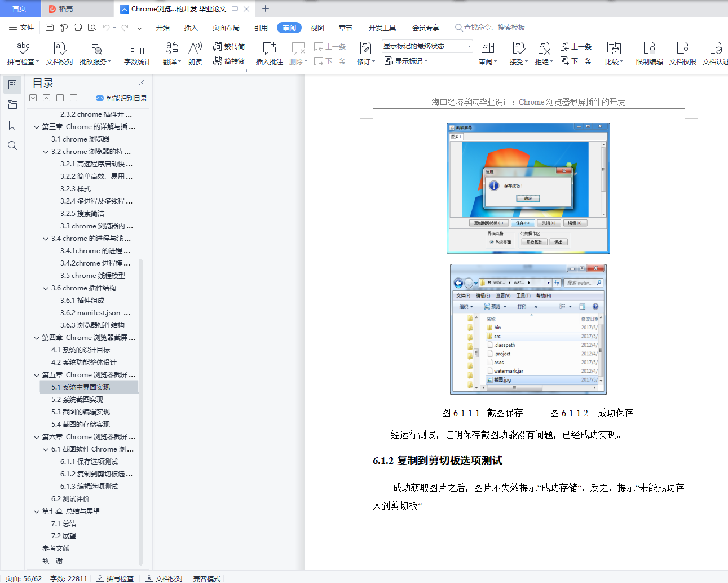Screen dimensions: 728x583
Task: Open the bookmark icon in left sidebar
Action: pyautogui.click(x=12, y=125)
